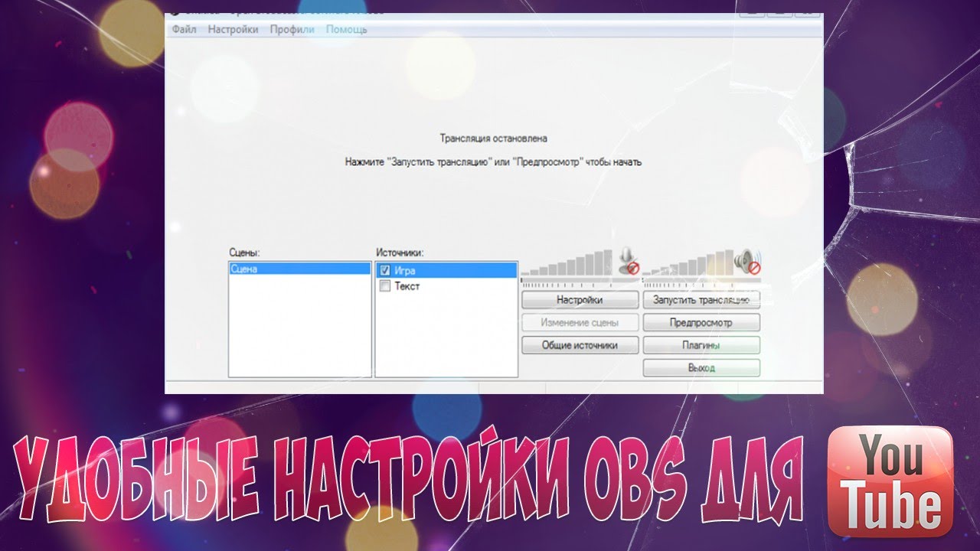Viewport: 980px width, 551px height.
Task: Click the Трансляция остановлена message
Action: 494,139
